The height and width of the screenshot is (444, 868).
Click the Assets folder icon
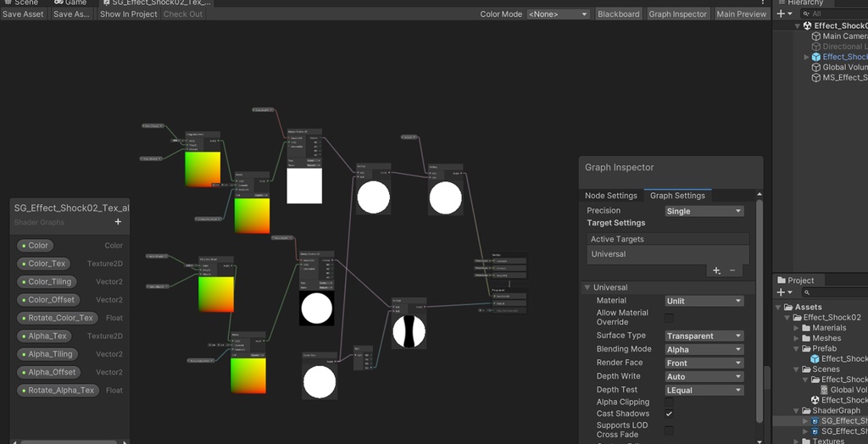coord(789,307)
